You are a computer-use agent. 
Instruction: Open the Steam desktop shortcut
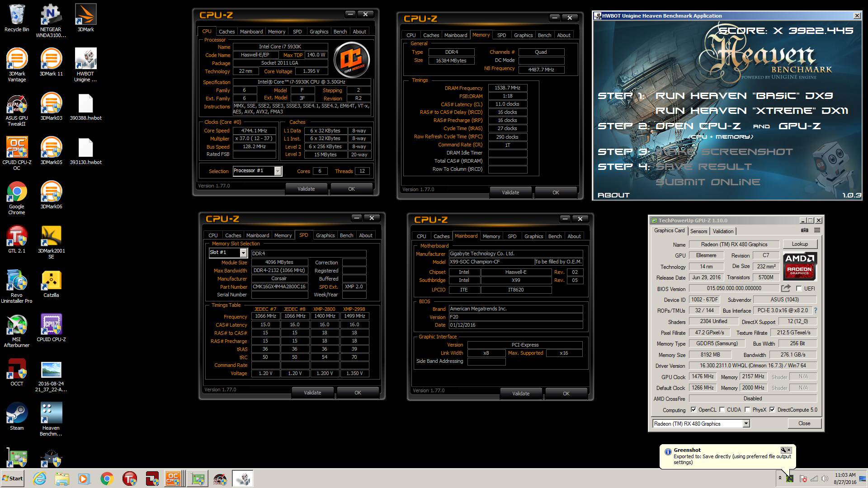17,417
